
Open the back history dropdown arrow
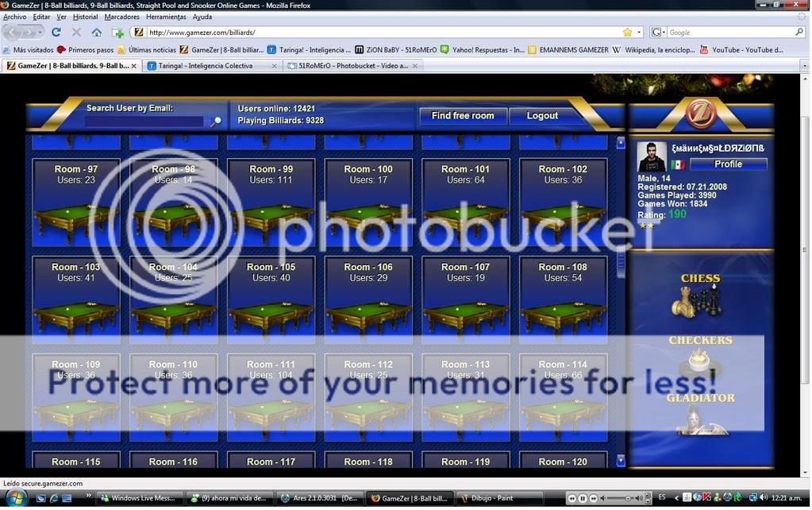40,32
